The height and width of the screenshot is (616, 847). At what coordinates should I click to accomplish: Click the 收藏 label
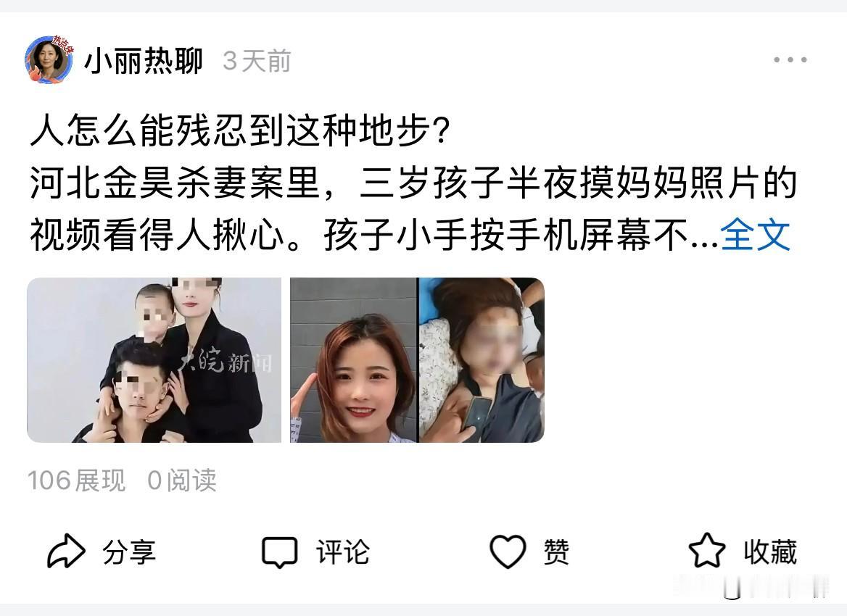pyautogui.click(x=769, y=552)
